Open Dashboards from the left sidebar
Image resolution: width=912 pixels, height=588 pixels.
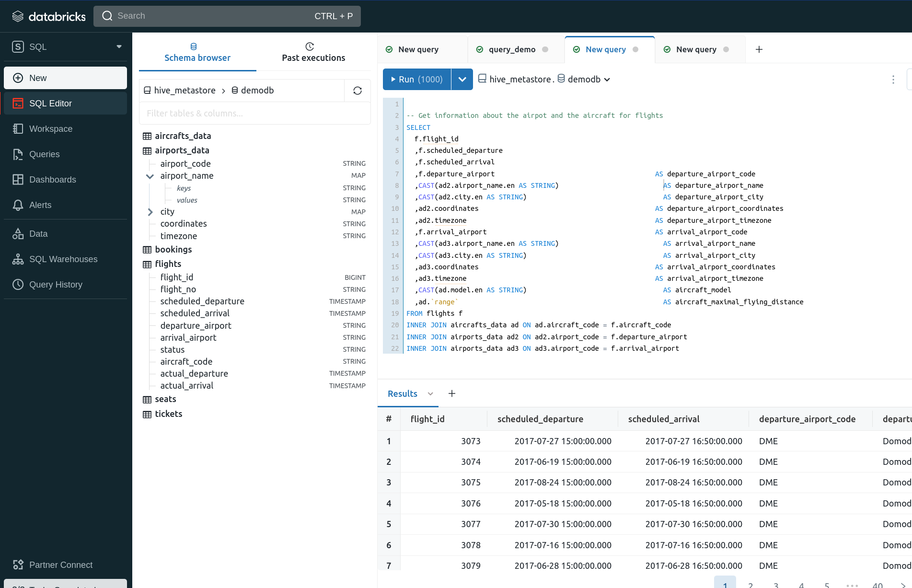(x=53, y=179)
